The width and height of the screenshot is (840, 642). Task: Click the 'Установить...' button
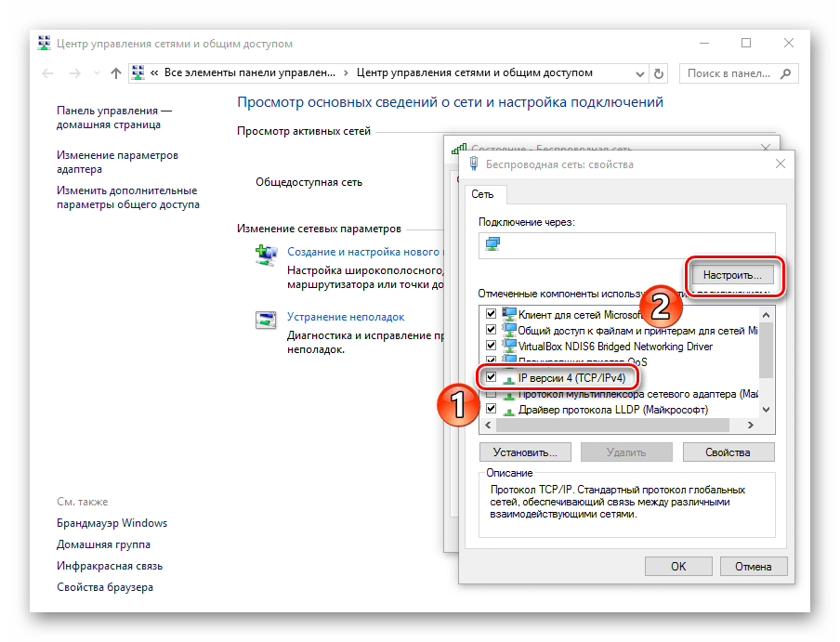pos(525,452)
